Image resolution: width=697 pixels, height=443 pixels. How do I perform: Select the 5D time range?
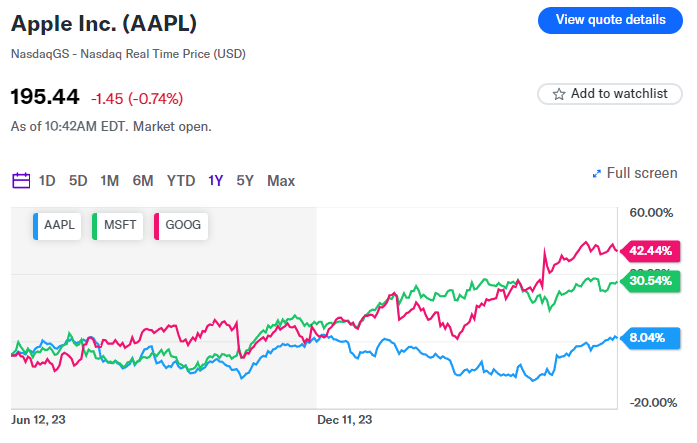tap(78, 181)
